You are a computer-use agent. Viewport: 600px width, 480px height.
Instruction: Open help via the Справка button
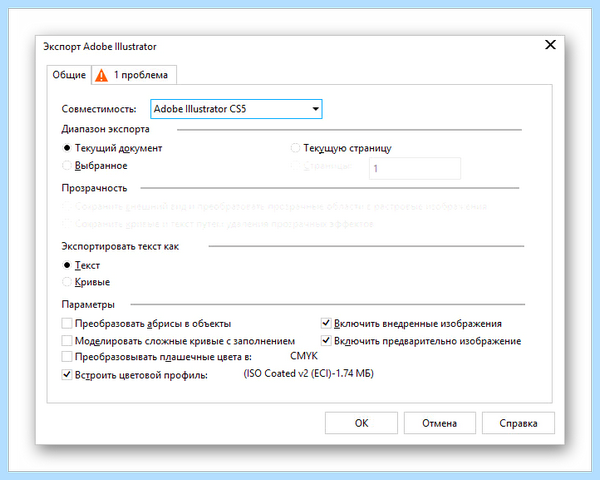click(518, 423)
